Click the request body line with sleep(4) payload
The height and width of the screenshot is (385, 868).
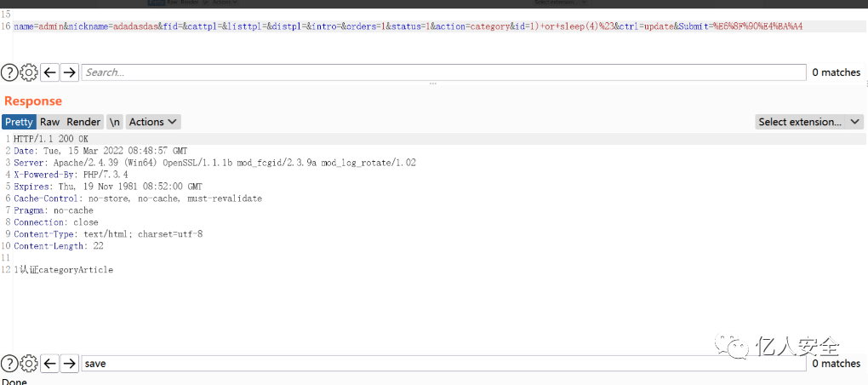tap(408, 26)
